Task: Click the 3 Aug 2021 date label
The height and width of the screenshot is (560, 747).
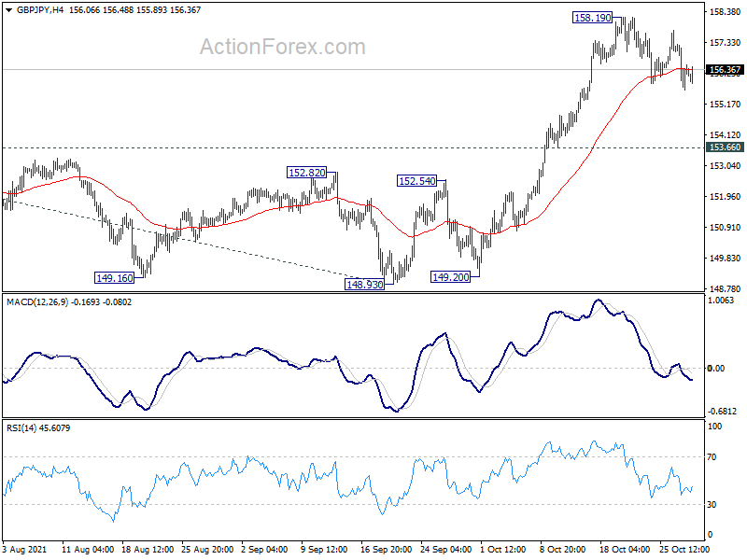Action: pos(25,550)
